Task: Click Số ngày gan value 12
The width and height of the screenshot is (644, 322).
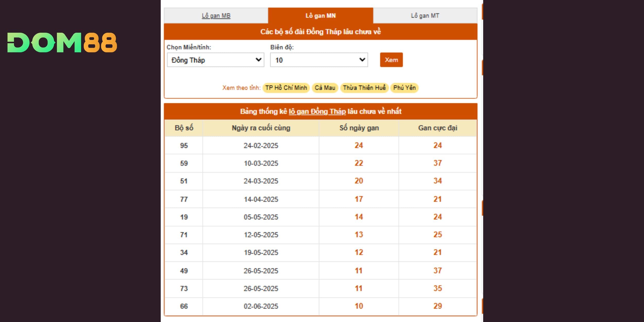Action: point(359,252)
